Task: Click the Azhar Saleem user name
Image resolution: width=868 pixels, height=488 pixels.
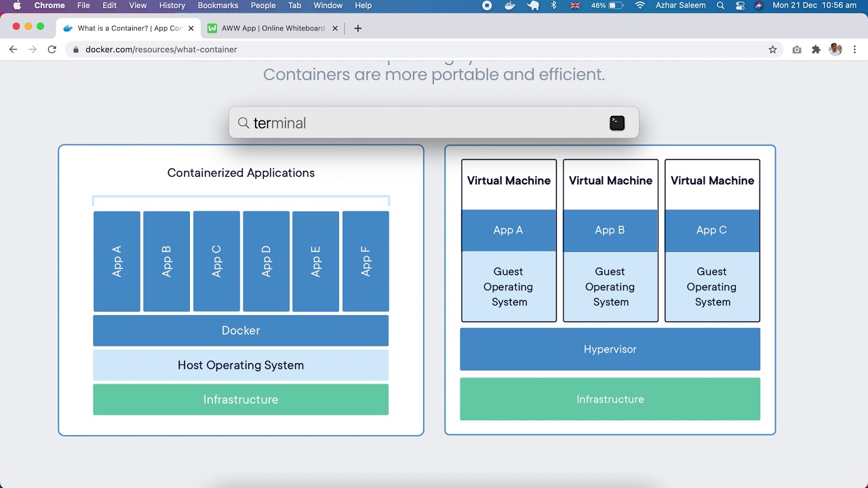Action: 680,5
